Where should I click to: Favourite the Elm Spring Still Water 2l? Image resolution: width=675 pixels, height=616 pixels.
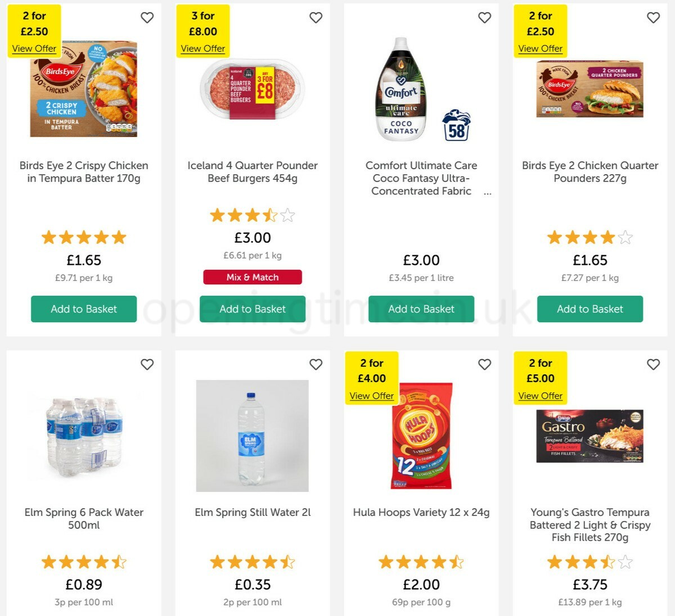pyautogui.click(x=316, y=364)
